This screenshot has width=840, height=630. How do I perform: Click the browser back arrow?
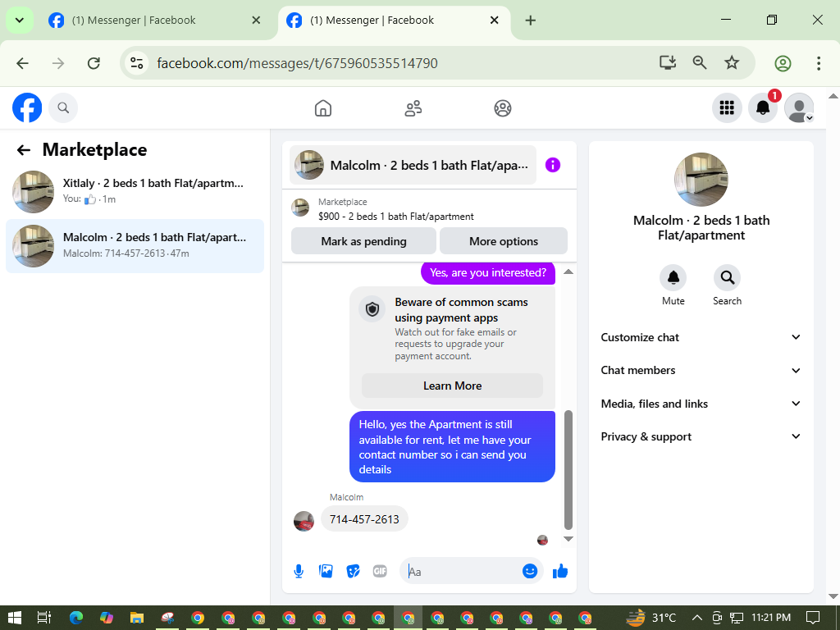tap(22, 63)
